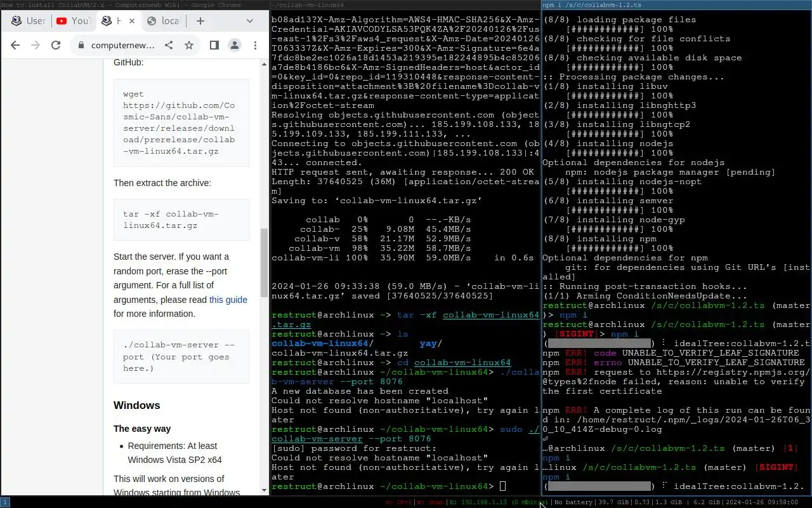Click 'A new database has been created' line
The height and width of the screenshot is (508, 812).
coord(360,391)
